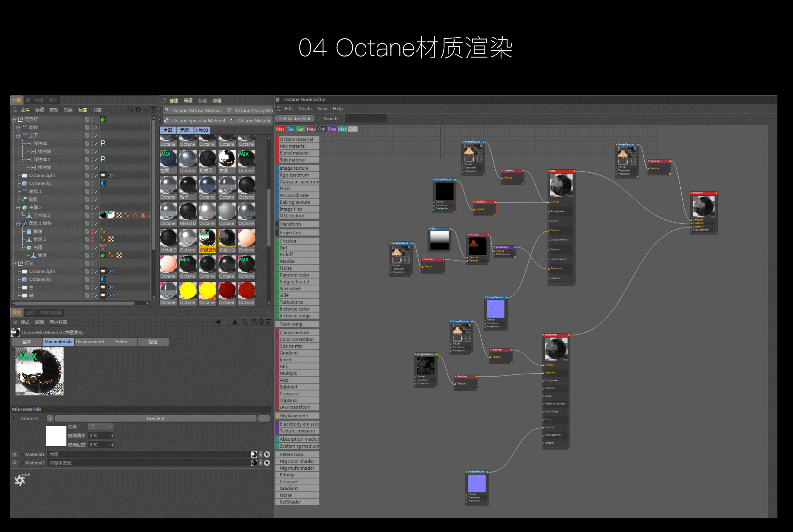
Task: Open Octane Glossy Material creator
Action: (252, 110)
